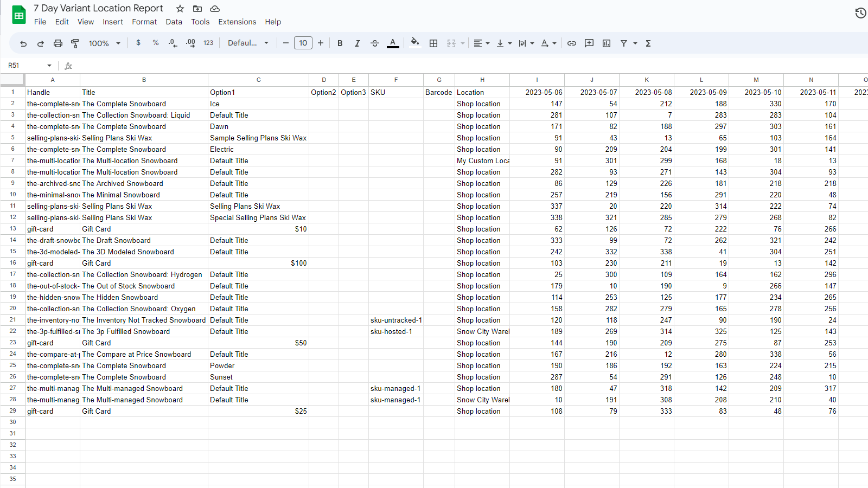Image resolution: width=868 pixels, height=488 pixels.
Task: Activate the Paint format tool
Action: coord(75,43)
